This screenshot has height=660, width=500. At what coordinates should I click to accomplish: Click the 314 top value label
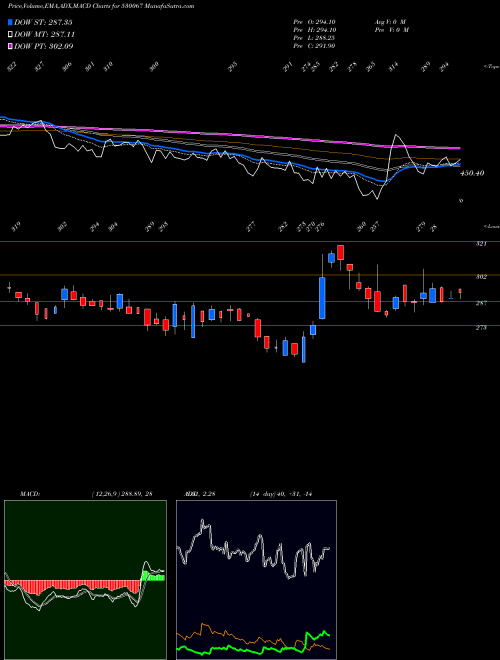point(393,67)
